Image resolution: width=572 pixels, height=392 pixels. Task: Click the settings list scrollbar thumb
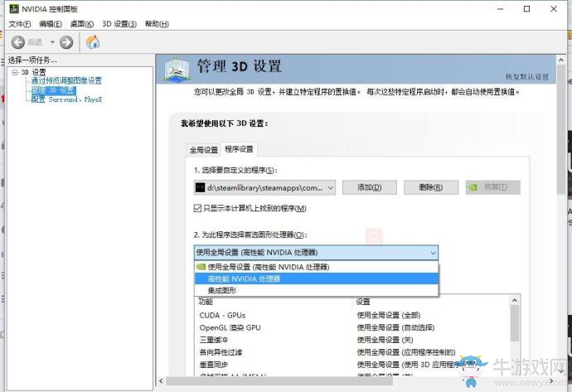(515, 324)
